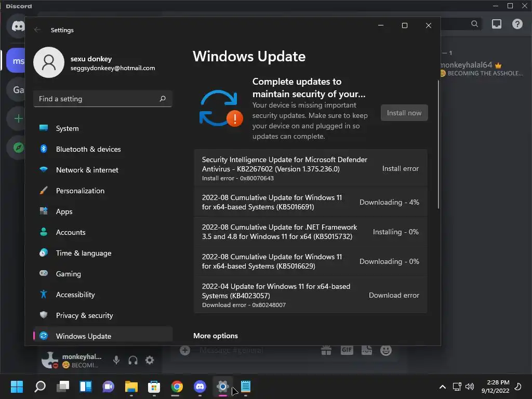The width and height of the screenshot is (532, 399).
Task: Click the monkeyhal user avatar in Discord panel
Action: tap(50, 360)
